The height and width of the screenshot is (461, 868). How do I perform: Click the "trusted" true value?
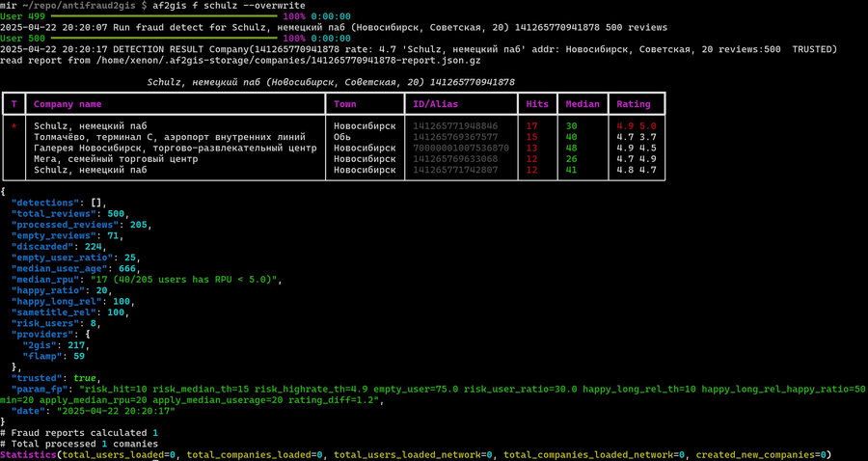[x=86, y=377]
